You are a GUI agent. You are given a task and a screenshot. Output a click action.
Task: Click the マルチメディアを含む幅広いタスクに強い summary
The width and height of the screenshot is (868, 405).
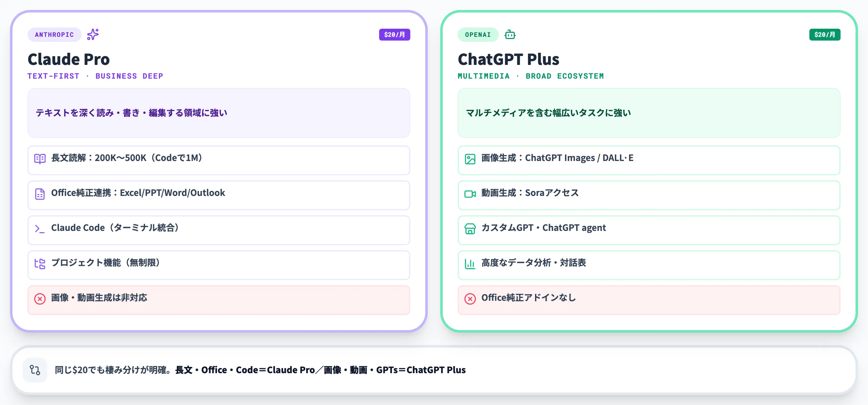[x=548, y=113]
